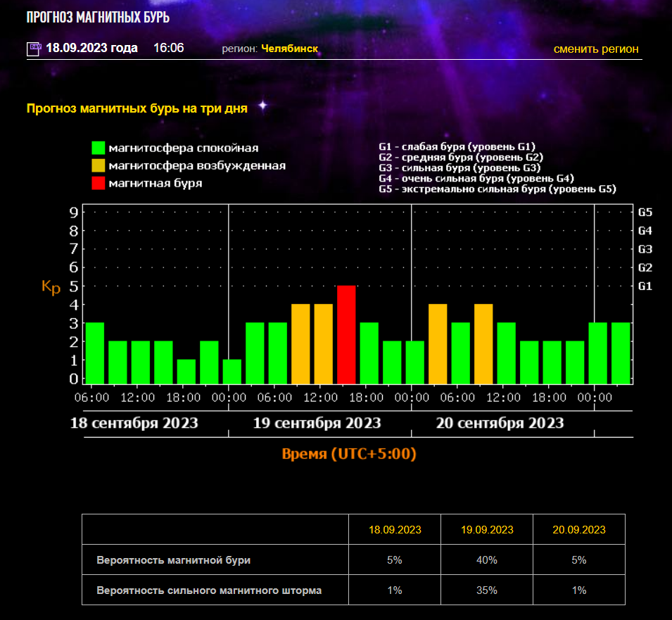Image resolution: width=672 pixels, height=620 pixels.
Task: Click the table header '20.09.2023'
Action: click(x=579, y=530)
